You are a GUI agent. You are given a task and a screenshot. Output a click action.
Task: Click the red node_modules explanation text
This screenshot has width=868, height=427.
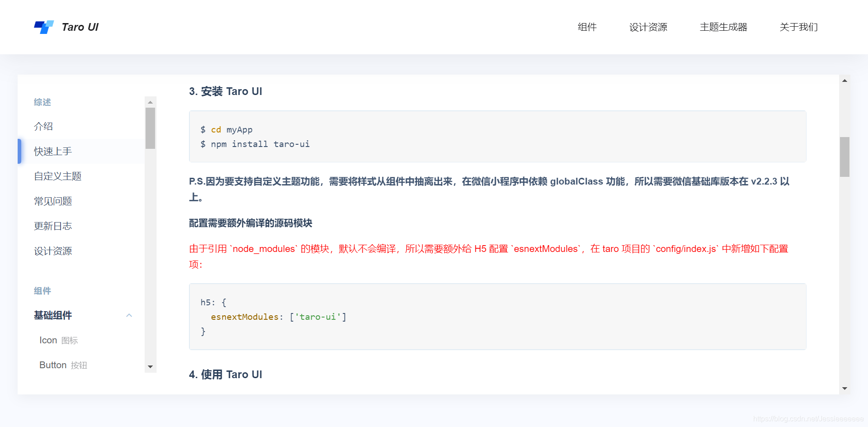pyautogui.click(x=489, y=256)
